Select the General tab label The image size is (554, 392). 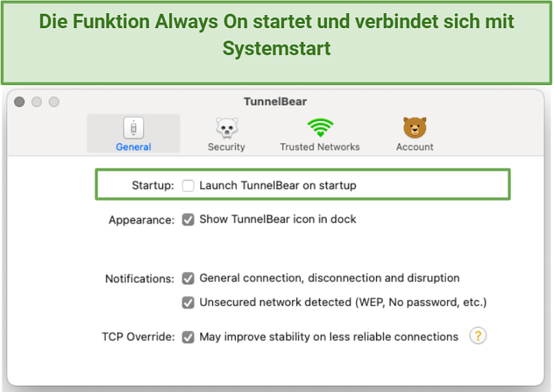(133, 147)
